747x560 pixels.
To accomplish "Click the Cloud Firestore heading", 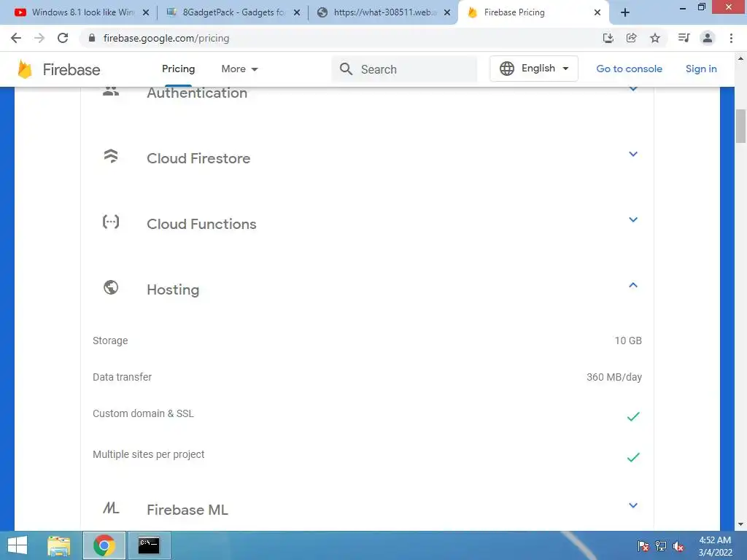I will click(198, 158).
